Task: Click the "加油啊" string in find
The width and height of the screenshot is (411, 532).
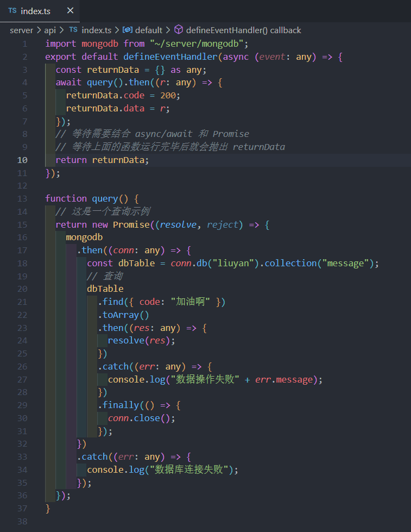Action: pyautogui.click(x=190, y=302)
